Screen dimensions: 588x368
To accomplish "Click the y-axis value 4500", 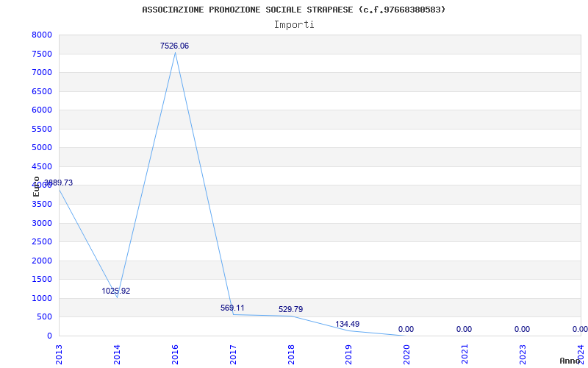I will tap(42, 166).
